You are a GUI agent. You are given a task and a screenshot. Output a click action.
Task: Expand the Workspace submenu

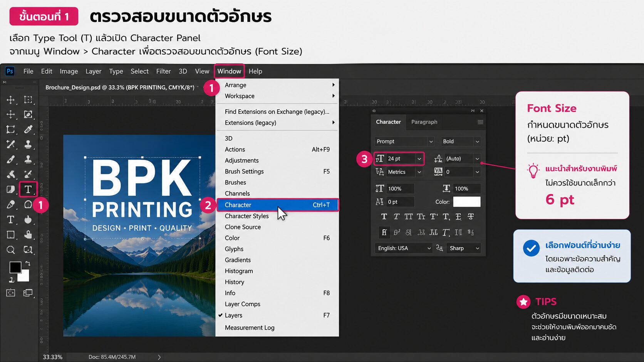[277, 96]
